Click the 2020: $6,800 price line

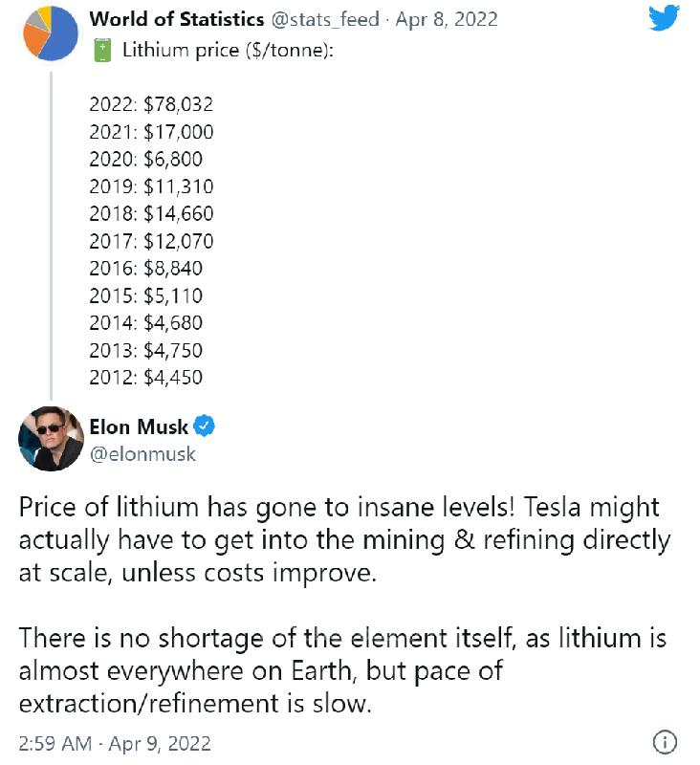click(x=145, y=159)
